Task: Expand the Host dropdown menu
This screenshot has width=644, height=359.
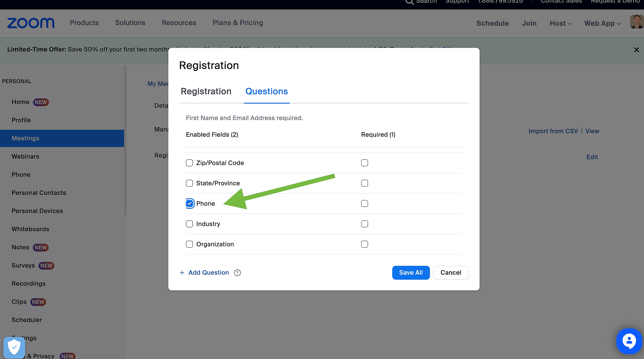Action: tap(560, 23)
